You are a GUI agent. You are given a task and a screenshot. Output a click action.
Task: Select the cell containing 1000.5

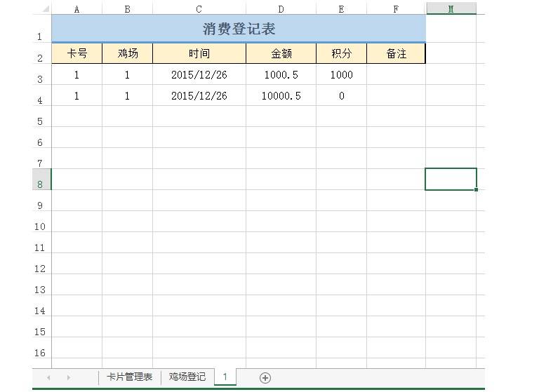(x=281, y=74)
